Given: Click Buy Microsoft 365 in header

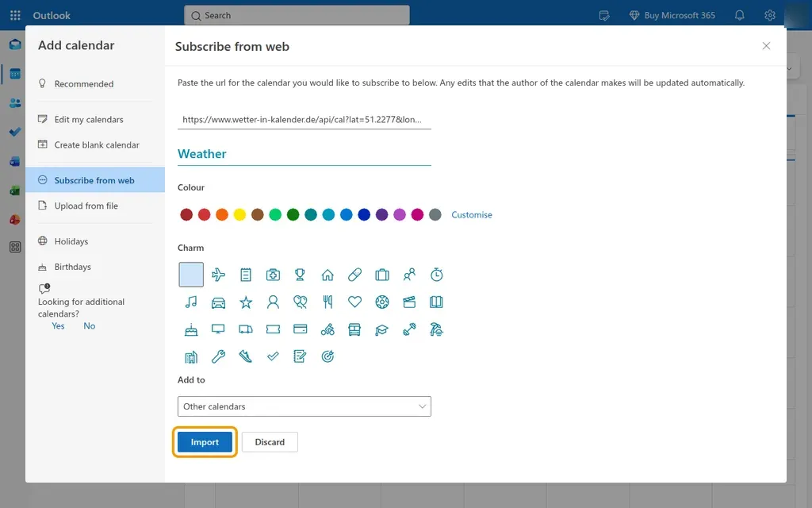Looking at the screenshot, I should pyautogui.click(x=672, y=16).
